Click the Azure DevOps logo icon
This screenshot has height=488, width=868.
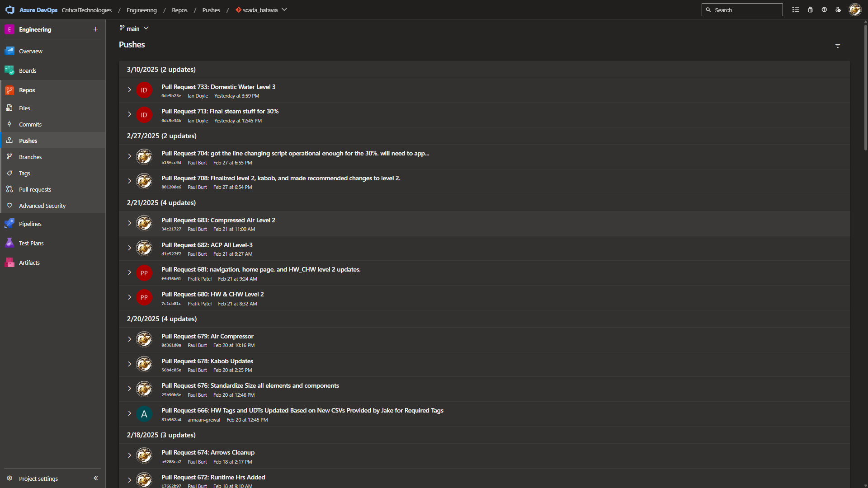click(10, 10)
